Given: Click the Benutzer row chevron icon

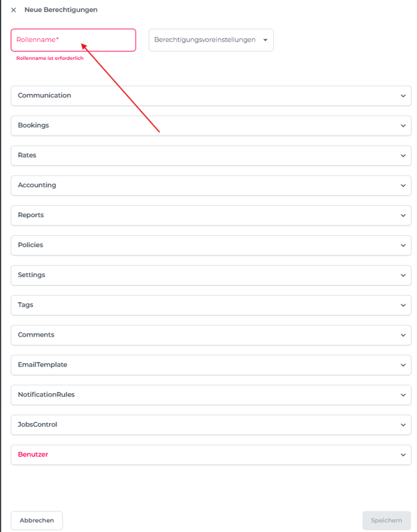Looking at the screenshot, I should coord(403,455).
